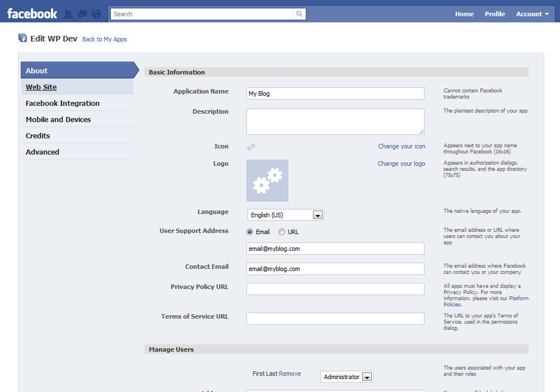Switch to the Credits tab
Image resolution: width=560 pixels, height=392 pixels.
(x=77, y=136)
